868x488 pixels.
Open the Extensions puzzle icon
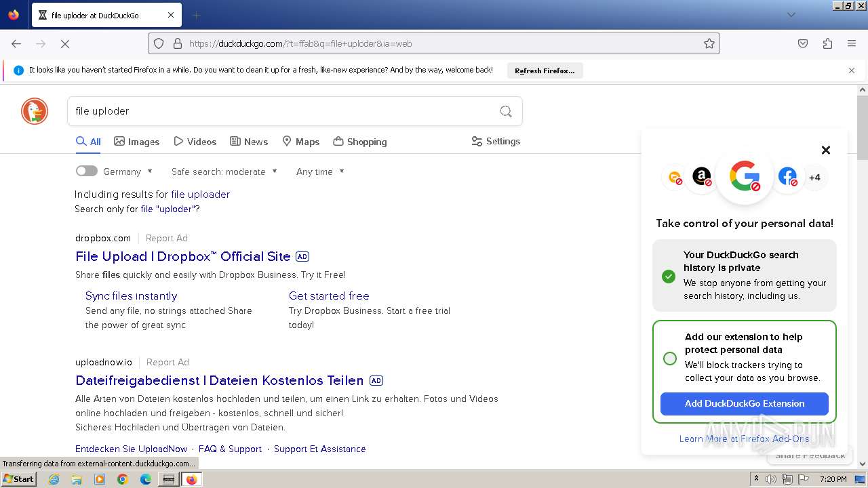point(827,43)
